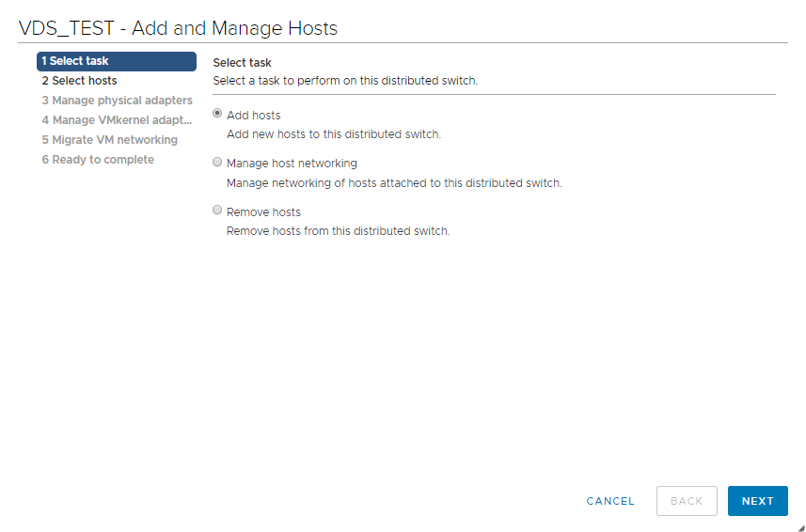The image size is (806, 532).
Task: Open step 6 Ready to complete
Action: (98, 160)
